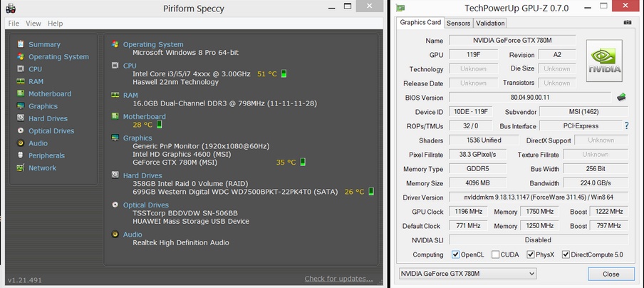Click the RAM icon in sidebar
The height and width of the screenshot is (288, 644).
click(x=21, y=81)
